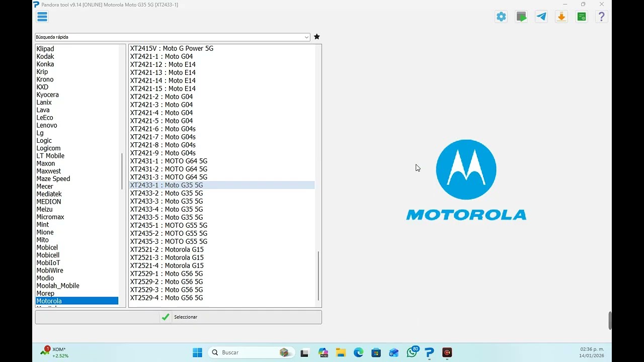Screen dimensions: 644x362
Task: Select XT2431-1 : MOTO G64 5G
Action: pyautogui.click(x=169, y=161)
